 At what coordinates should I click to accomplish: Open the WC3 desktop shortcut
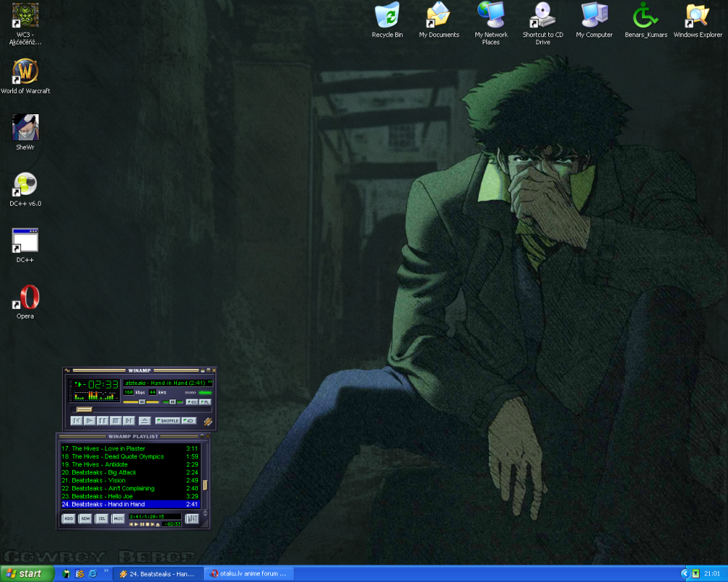[25, 23]
